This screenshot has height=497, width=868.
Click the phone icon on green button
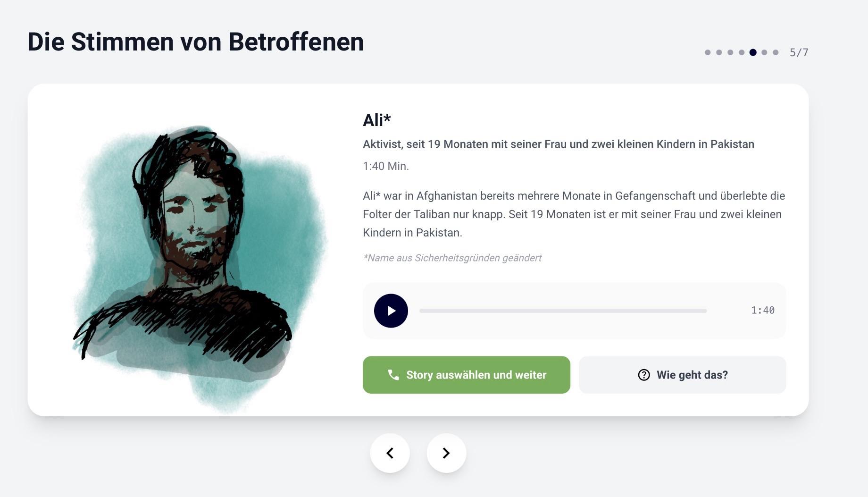(393, 375)
